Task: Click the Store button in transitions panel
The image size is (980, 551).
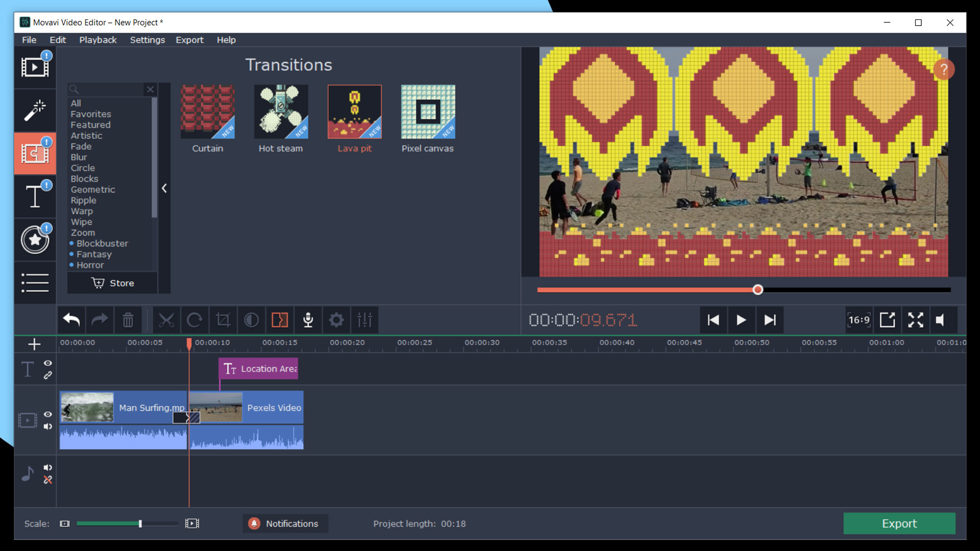Action: click(x=112, y=283)
